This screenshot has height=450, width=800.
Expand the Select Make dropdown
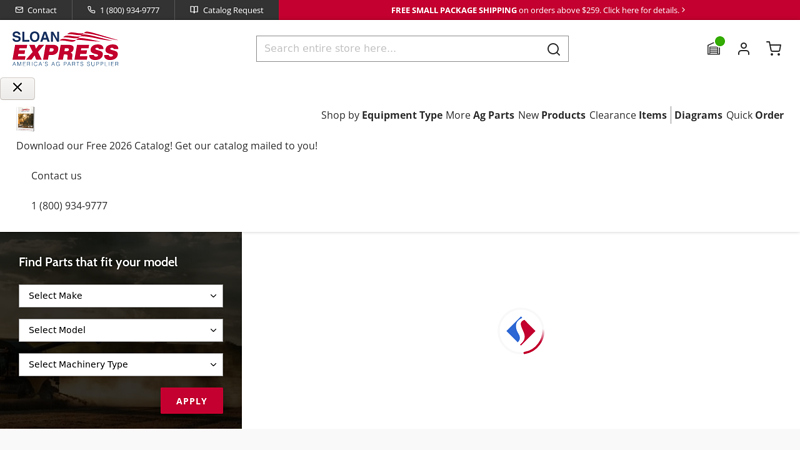121,296
